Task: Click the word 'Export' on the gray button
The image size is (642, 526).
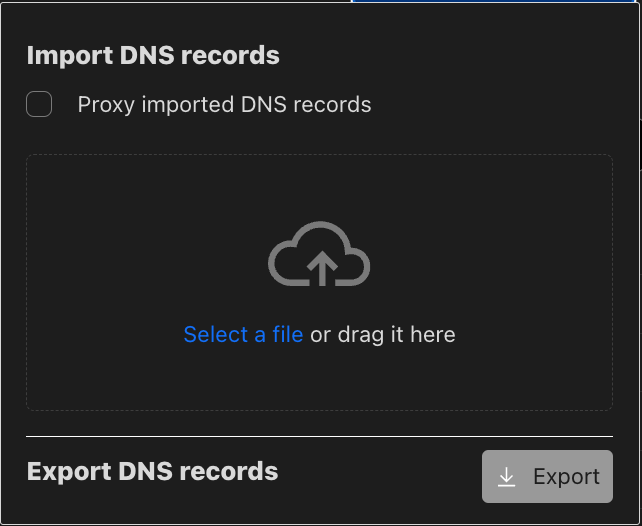Action: point(567,477)
